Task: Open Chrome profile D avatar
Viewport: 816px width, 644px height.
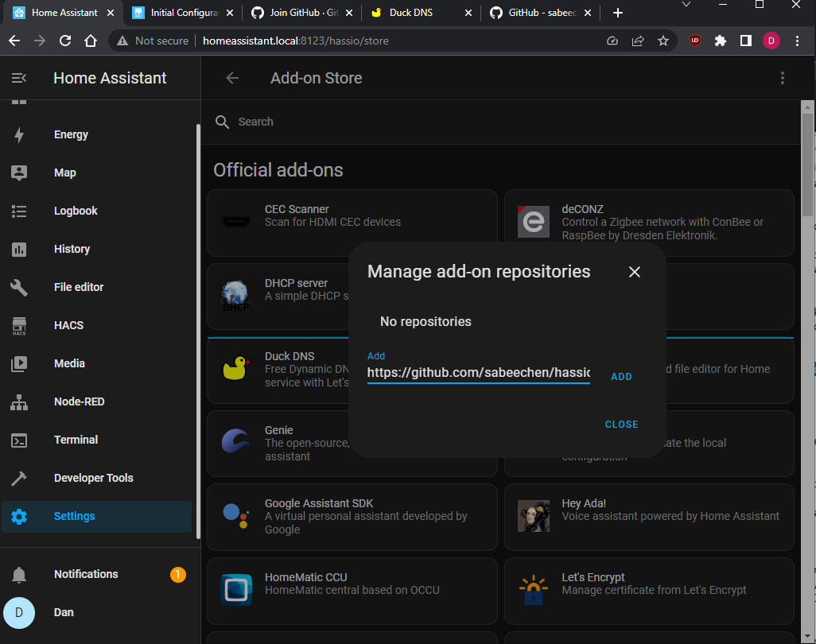Action: (x=771, y=41)
